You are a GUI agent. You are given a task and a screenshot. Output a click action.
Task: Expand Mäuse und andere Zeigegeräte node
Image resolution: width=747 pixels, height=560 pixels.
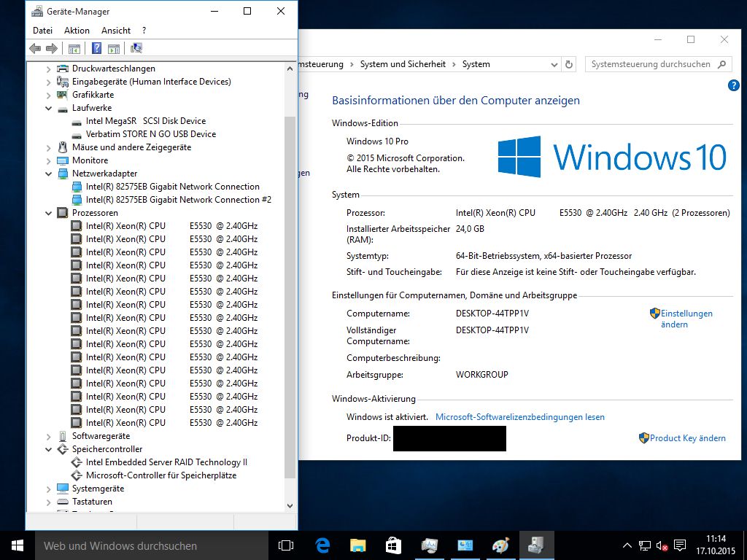[x=48, y=147]
